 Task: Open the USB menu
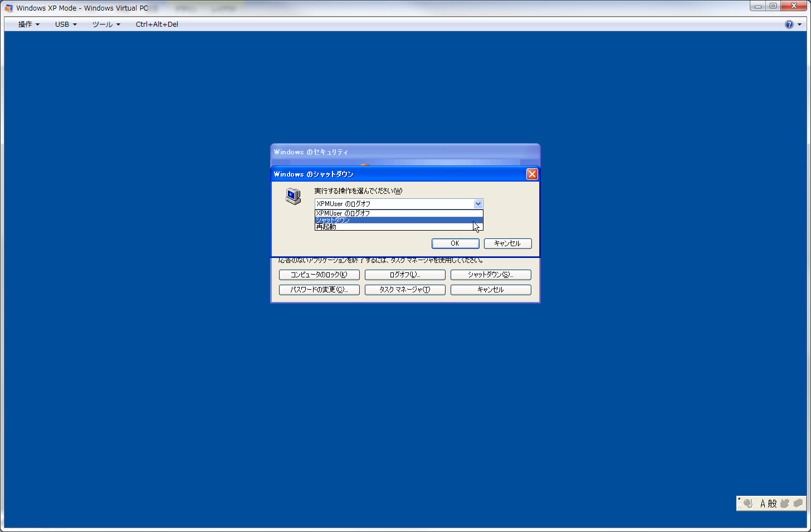[66, 24]
